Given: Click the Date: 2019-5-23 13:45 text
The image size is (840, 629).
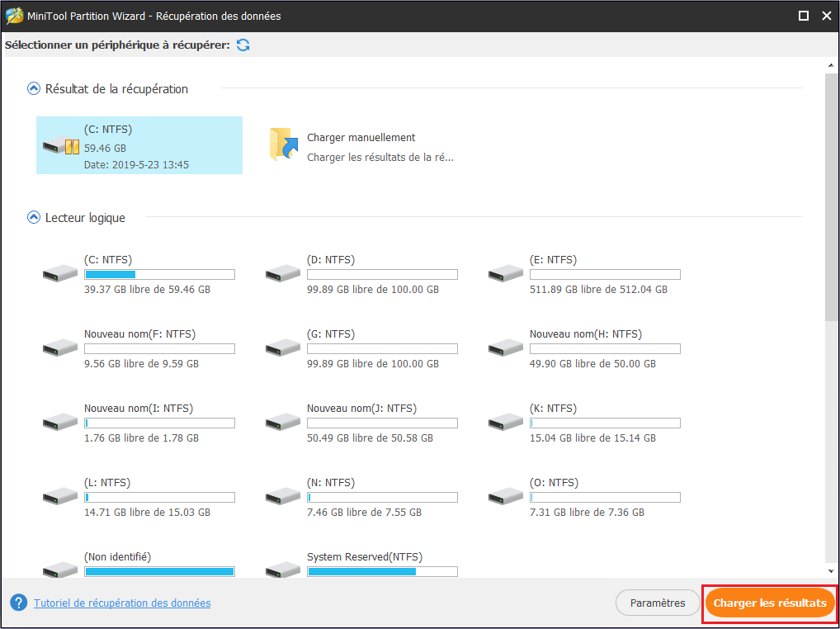Looking at the screenshot, I should [137, 165].
